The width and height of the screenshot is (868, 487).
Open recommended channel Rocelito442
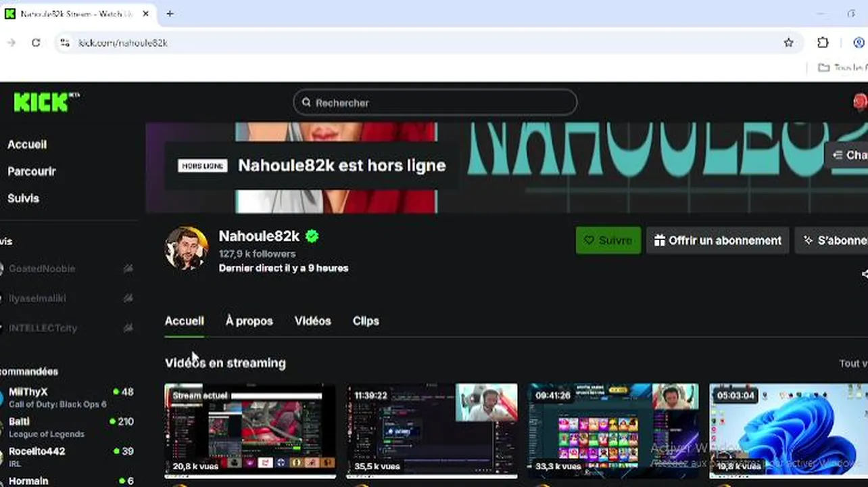pos(68,457)
